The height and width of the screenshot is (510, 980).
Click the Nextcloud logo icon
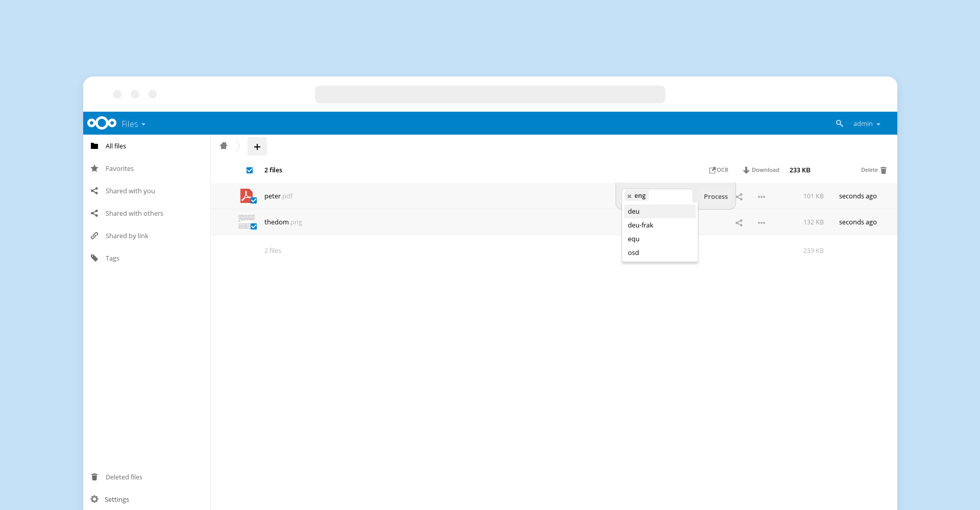[x=102, y=123]
